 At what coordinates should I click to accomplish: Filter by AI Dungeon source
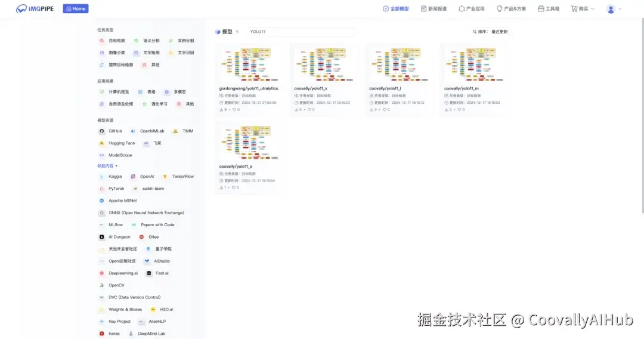coord(114,237)
